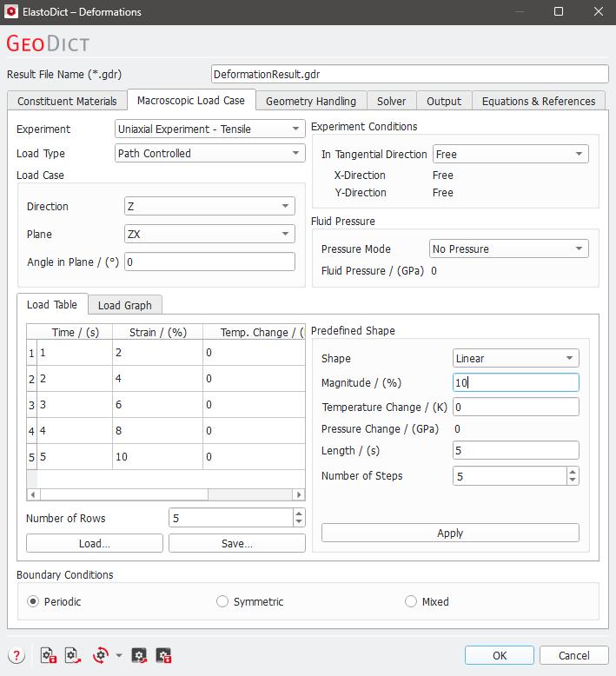Open the Load Graph sub-tab

pyautogui.click(x=125, y=305)
